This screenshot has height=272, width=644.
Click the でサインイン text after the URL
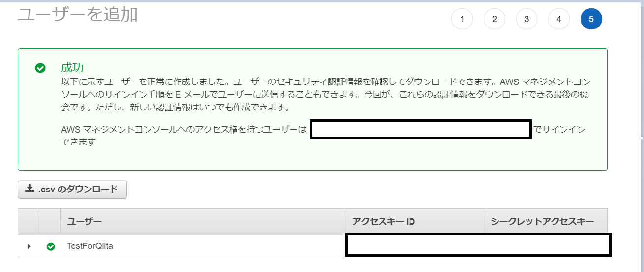(559, 130)
